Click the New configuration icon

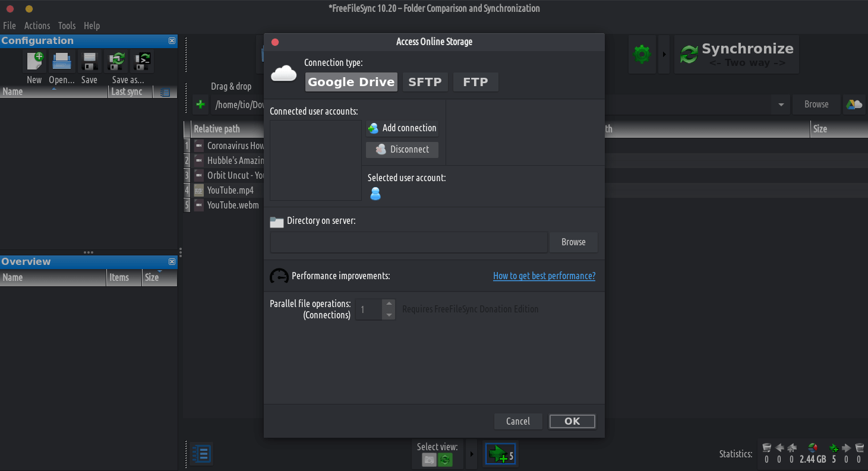pyautogui.click(x=34, y=61)
